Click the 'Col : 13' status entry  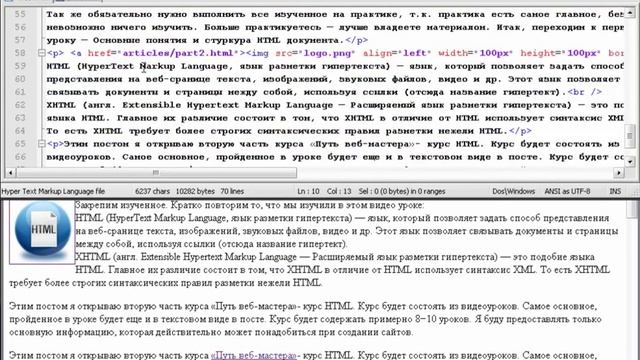point(339,191)
